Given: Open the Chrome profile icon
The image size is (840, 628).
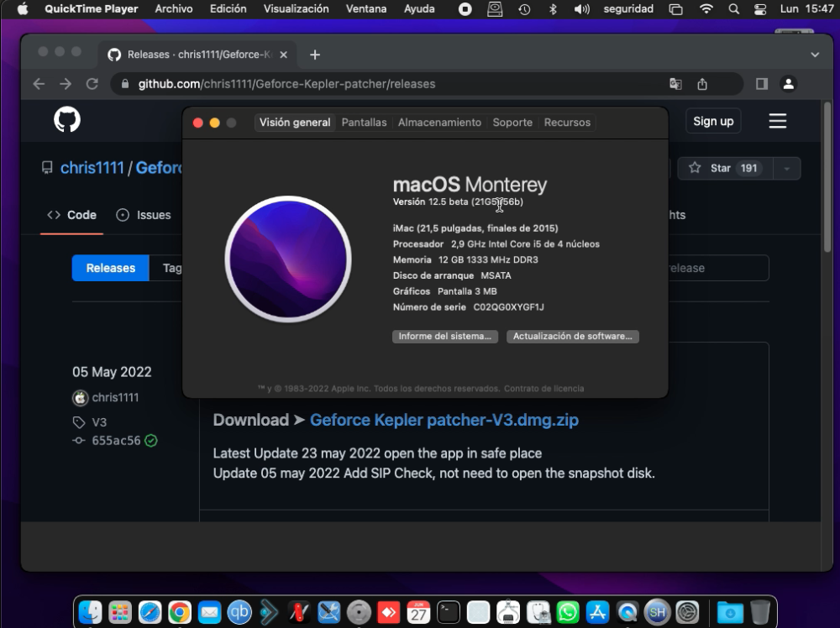Looking at the screenshot, I should pyautogui.click(x=789, y=84).
